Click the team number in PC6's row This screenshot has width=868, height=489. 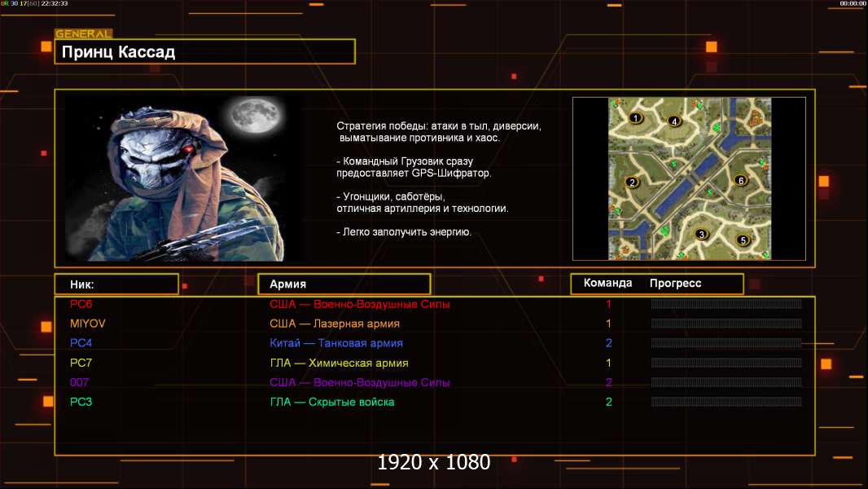coord(608,304)
